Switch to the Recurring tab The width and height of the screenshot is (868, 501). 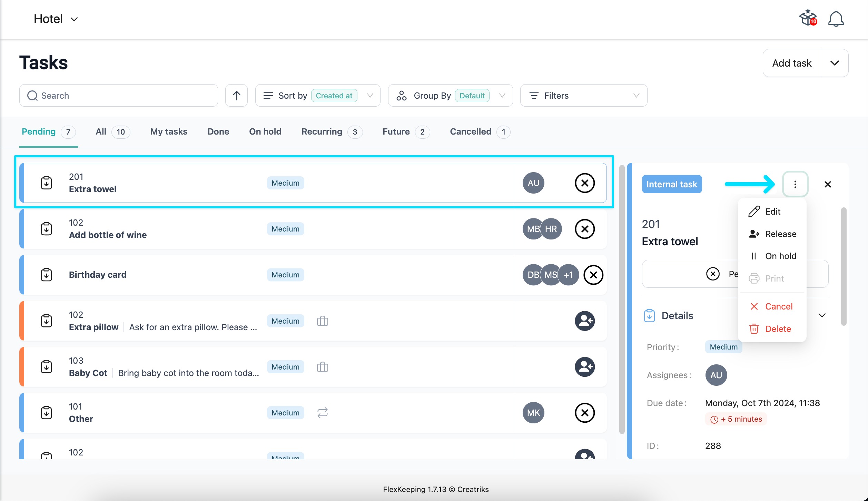pyautogui.click(x=322, y=131)
